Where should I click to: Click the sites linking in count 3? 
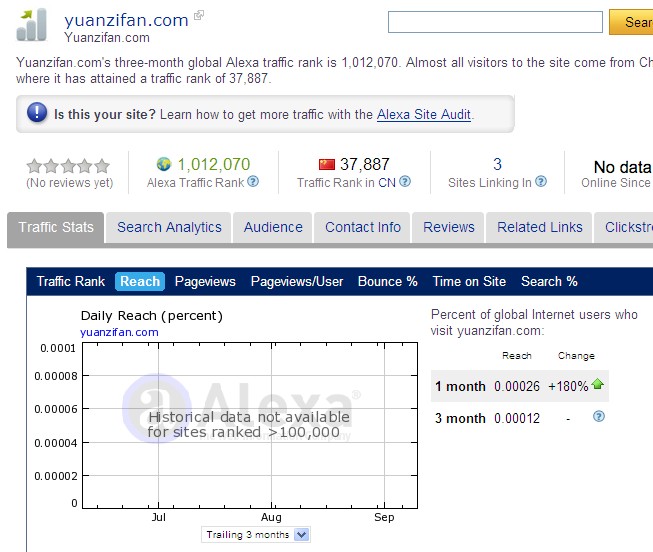[x=497, y=164]
